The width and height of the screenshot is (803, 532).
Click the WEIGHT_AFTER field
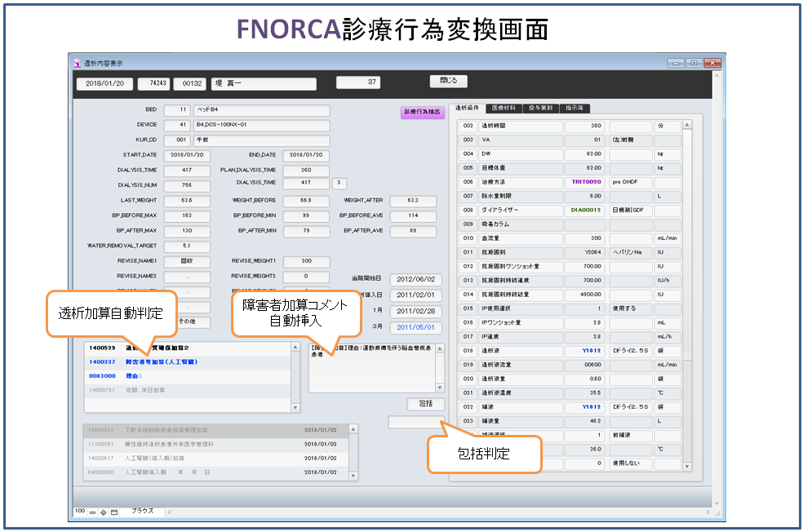(413, 201)
